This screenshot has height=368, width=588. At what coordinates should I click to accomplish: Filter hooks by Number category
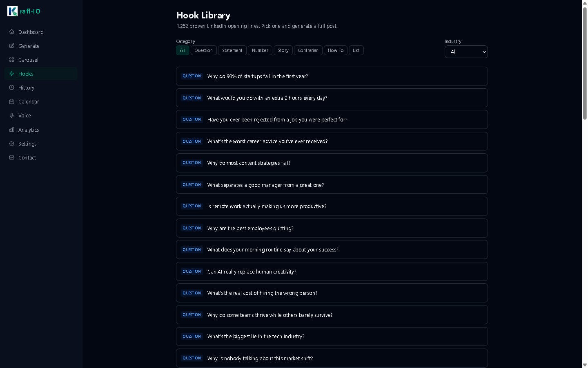point(260,50)
